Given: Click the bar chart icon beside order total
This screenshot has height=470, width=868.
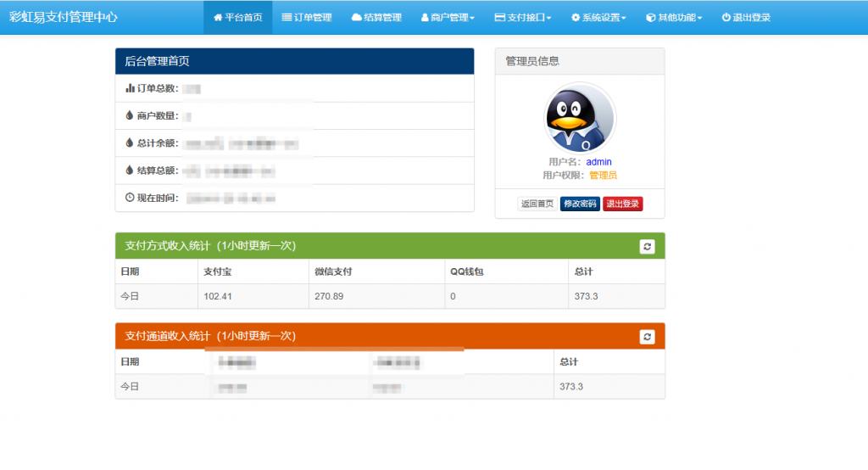Looking at the screenshot, I should pyautogui.click(x=130, y=88).
